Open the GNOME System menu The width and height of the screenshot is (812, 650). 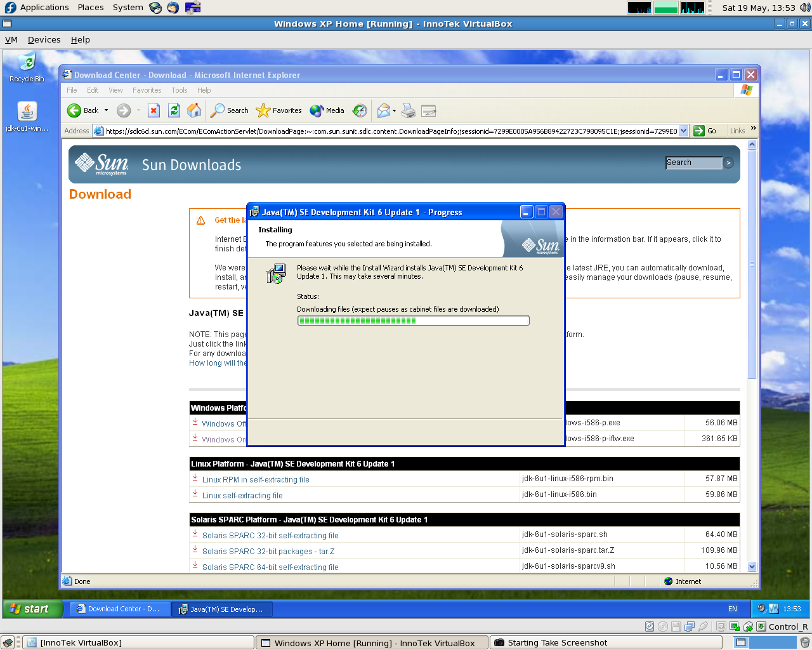point(128,8)
